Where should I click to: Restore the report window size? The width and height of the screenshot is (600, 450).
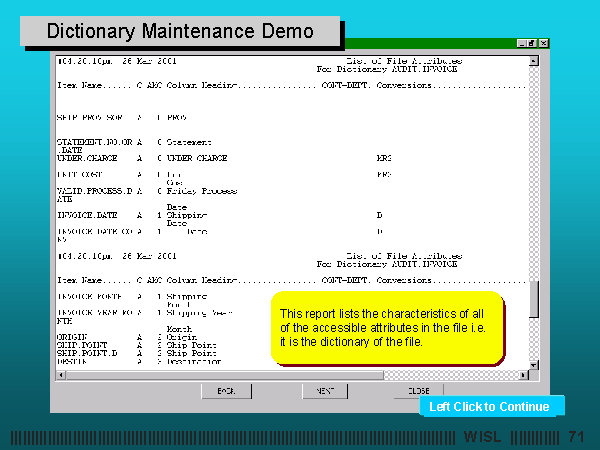tap(532, 43)
